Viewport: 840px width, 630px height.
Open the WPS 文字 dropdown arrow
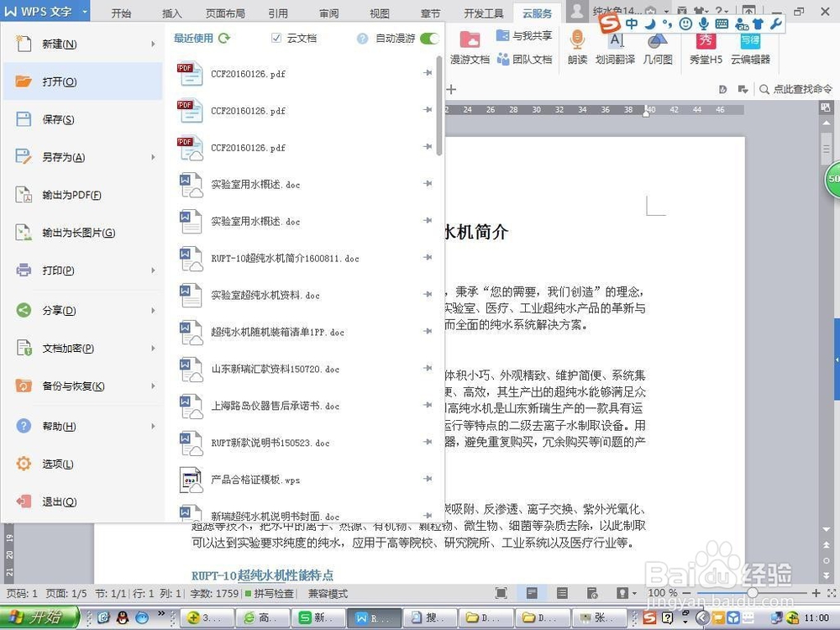coord(85,11)
